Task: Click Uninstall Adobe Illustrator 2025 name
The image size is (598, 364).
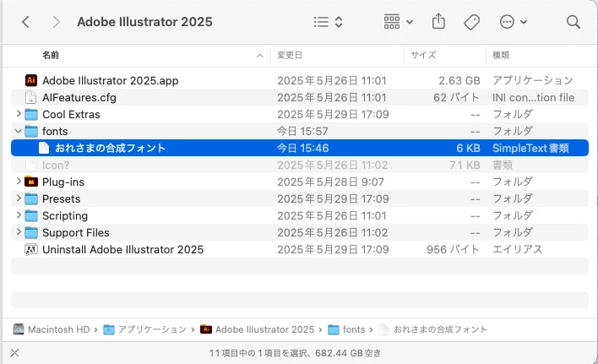Action: click(122, 250)
